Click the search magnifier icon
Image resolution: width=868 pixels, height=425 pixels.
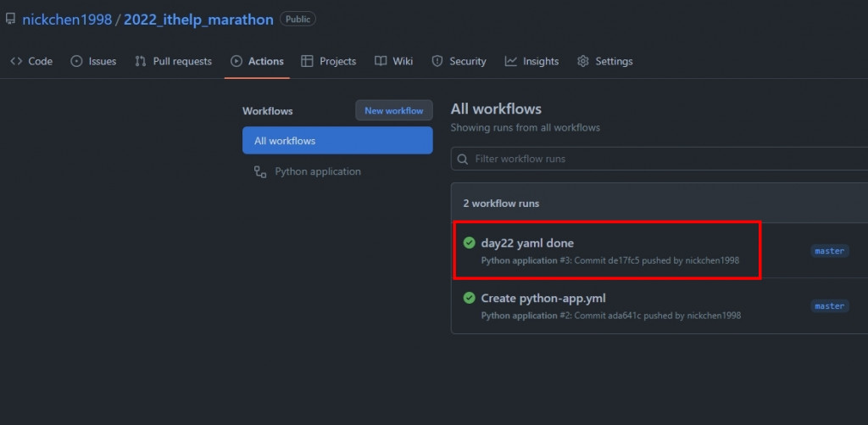[x=463, y=159]
